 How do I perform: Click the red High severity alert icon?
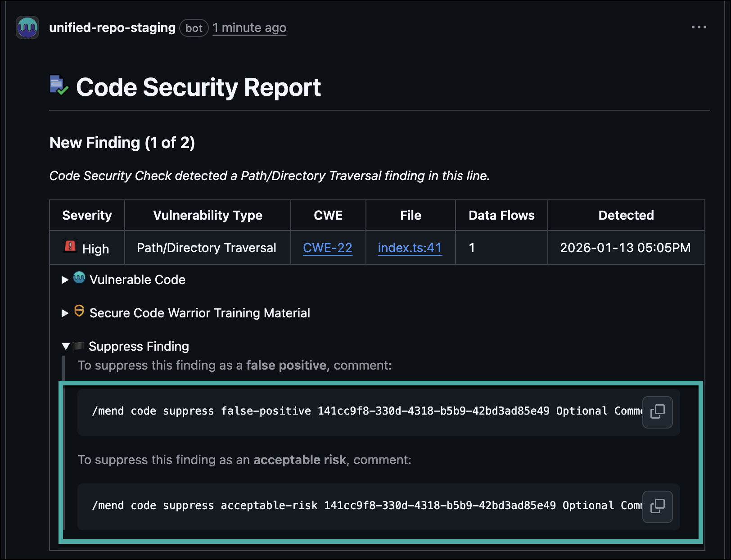[70, 246]
